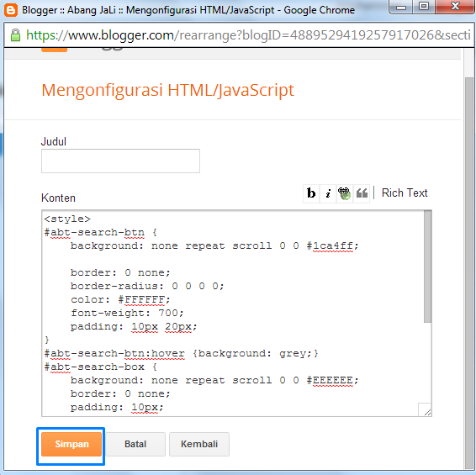This screenshot has width=476, height=475.
Task: Insert a blockquote with the quote icon
Action: pos(362,193)
